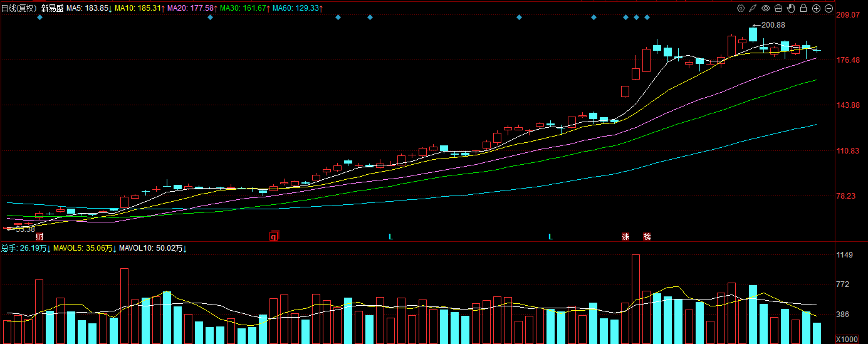Select the MA5: 183.85 indicator label
This screenshot has width=868, height=344.
pos(90,8)
